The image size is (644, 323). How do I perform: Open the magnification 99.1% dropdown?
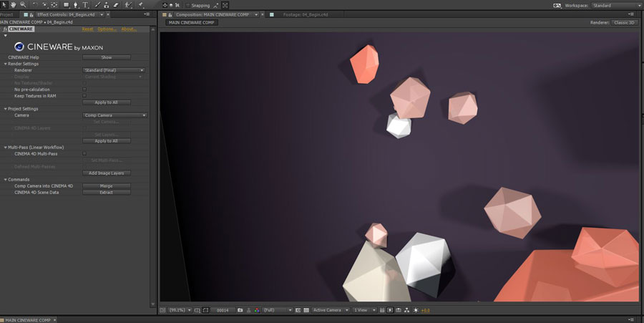coord(180,310)
